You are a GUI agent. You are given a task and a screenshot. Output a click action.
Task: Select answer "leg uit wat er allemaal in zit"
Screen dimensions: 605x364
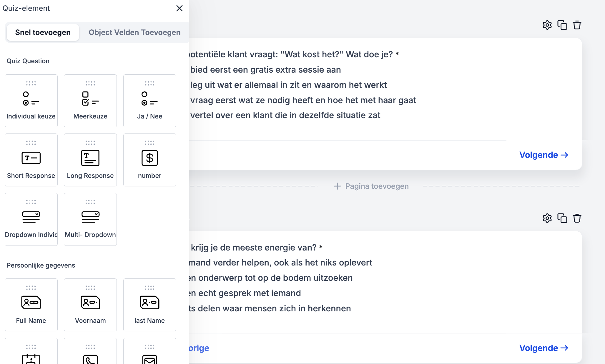tap(288, 85)
